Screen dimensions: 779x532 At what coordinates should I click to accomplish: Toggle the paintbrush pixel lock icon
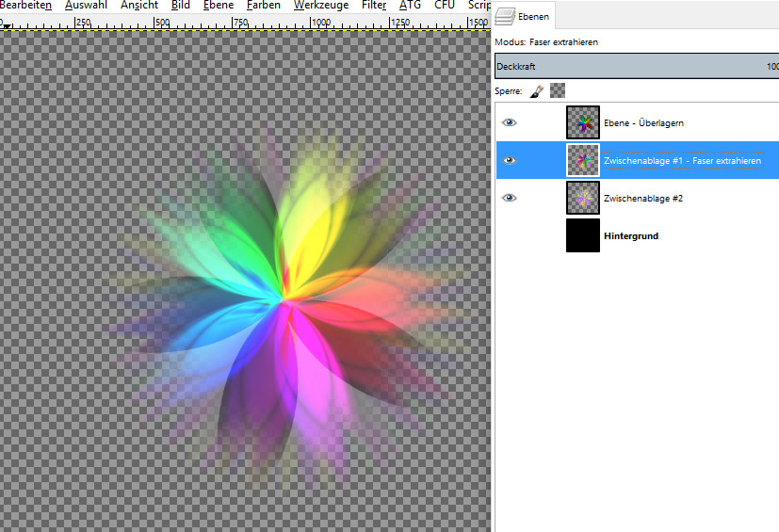tap(537, 91)
